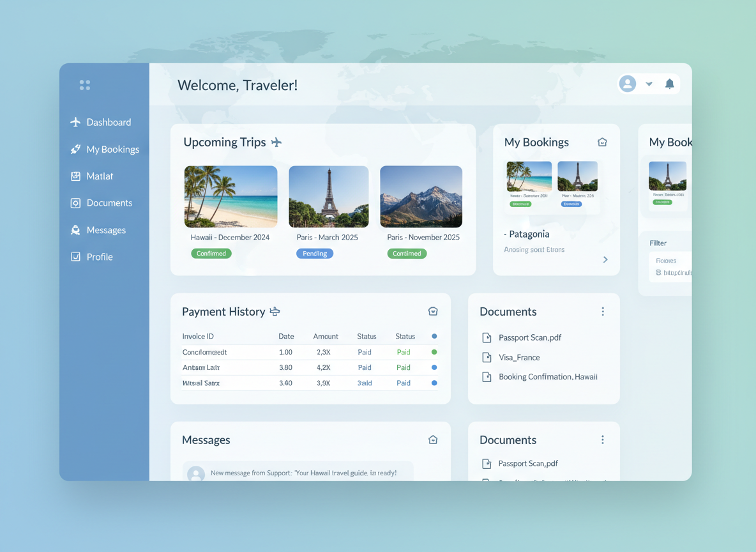Screen dimensions: 756x552
Task: Open the three-dot menu on Documents panel
Action: tap(602, 311)
